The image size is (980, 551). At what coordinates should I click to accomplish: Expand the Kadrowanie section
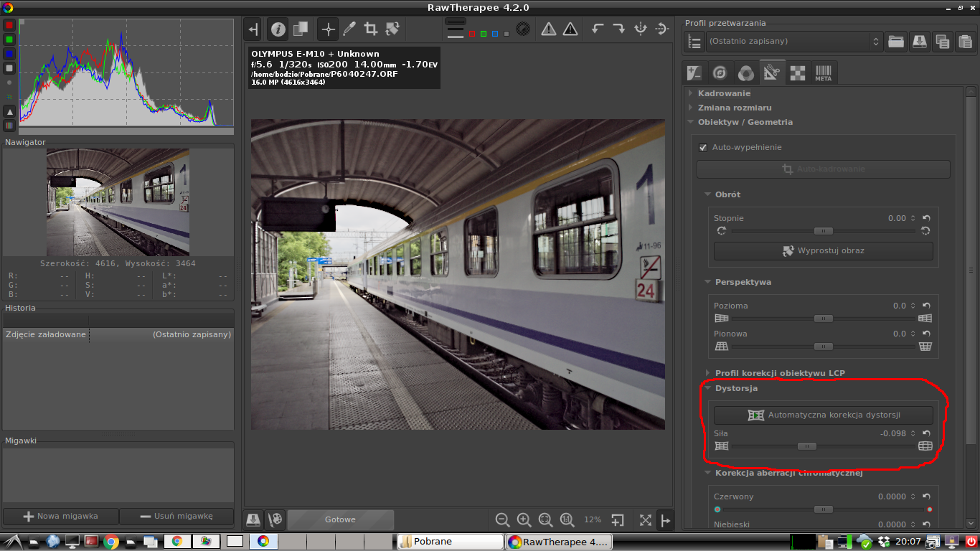(x=724, y=93)
